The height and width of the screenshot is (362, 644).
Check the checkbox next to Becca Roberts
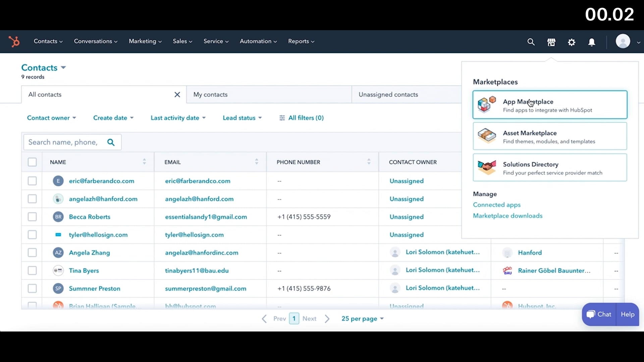click(x=32, y=217)
